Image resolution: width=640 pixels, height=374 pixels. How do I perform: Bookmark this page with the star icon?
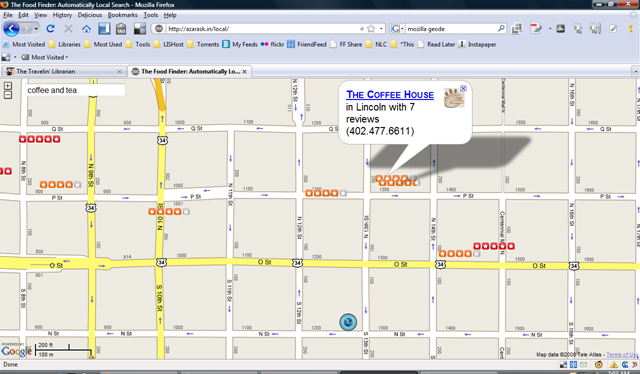coord(371,29)
